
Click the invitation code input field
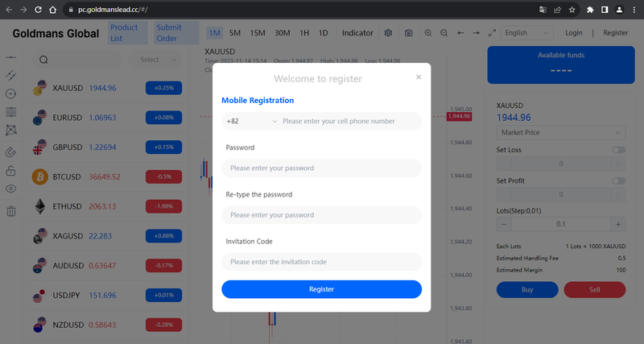[x=321, y=262]
